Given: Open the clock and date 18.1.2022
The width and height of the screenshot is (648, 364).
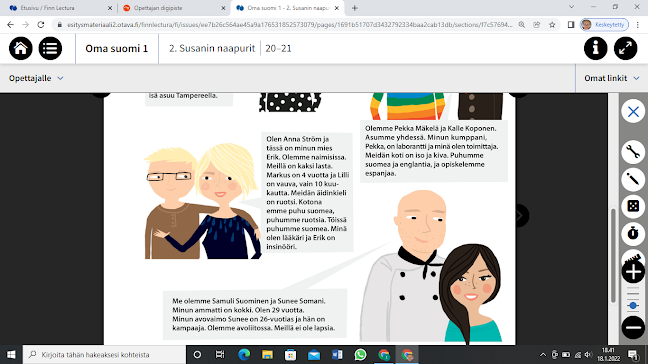Looking at the screenshot, I should click(x=608, y=354).
